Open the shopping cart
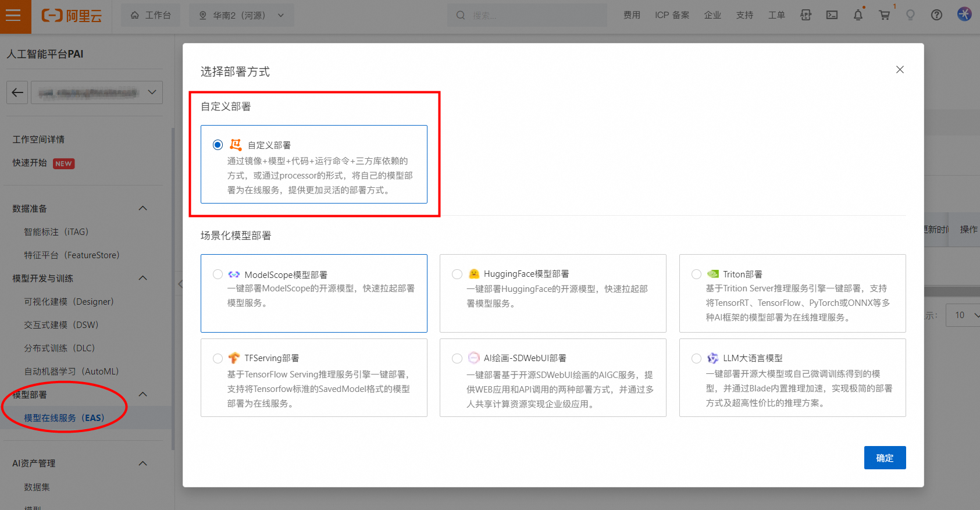The image size is (980, 510). (x=884, y=15)
